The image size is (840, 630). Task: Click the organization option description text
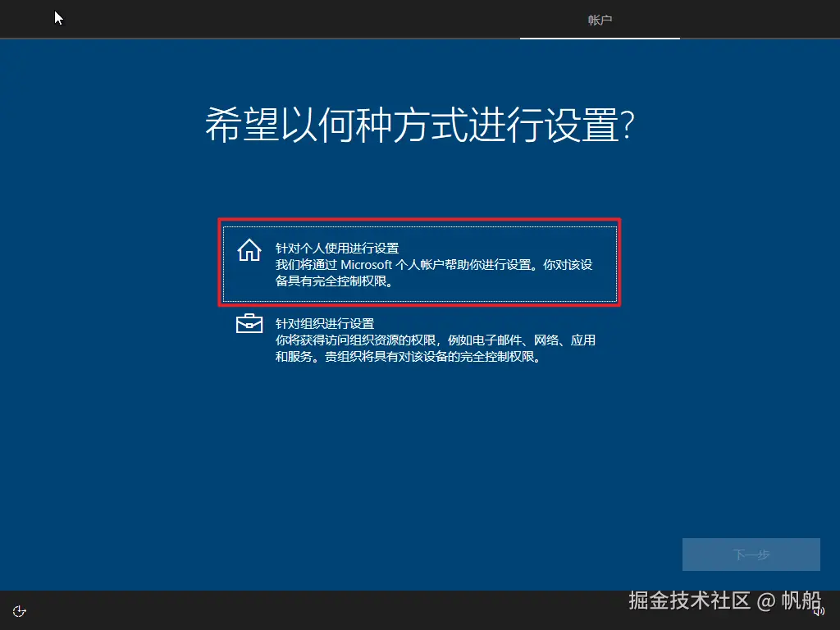pyautogui.click(x=435, y=348)
